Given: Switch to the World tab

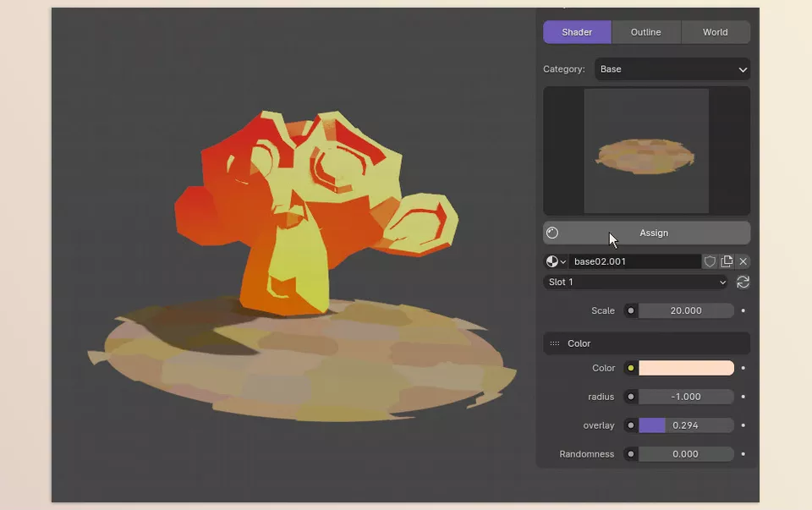Looking at the screenshot, I should pyautogui.click(x=716, y=31).
